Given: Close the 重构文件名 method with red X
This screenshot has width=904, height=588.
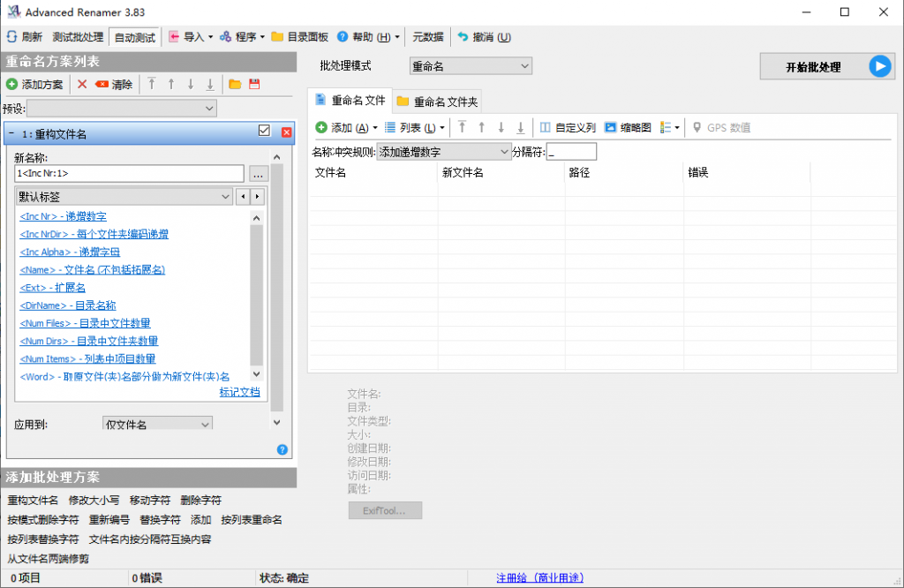Looking at the screenshot, I should click(287, 132).
